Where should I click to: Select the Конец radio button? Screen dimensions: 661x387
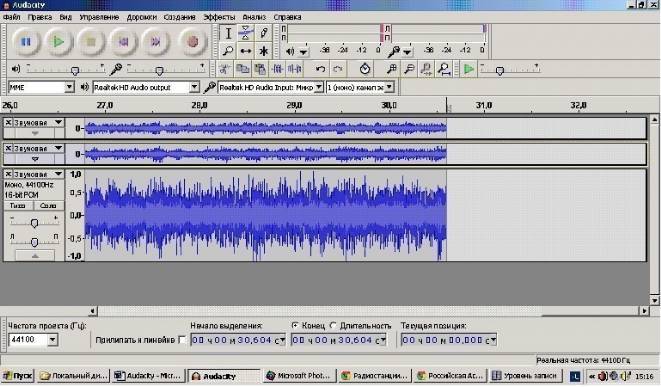click(x=295, y=325)
